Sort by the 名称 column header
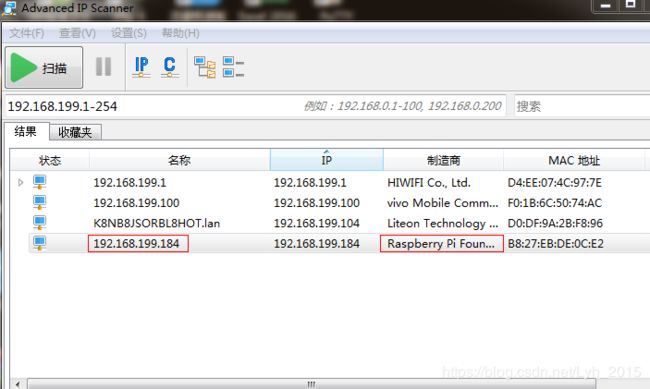650x389 pixels. click(179, 160)
